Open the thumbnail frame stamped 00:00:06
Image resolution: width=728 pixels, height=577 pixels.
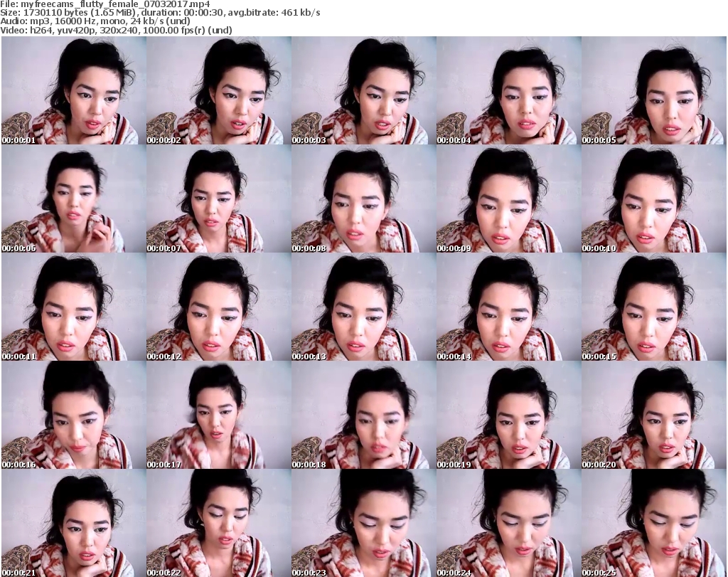74,198
